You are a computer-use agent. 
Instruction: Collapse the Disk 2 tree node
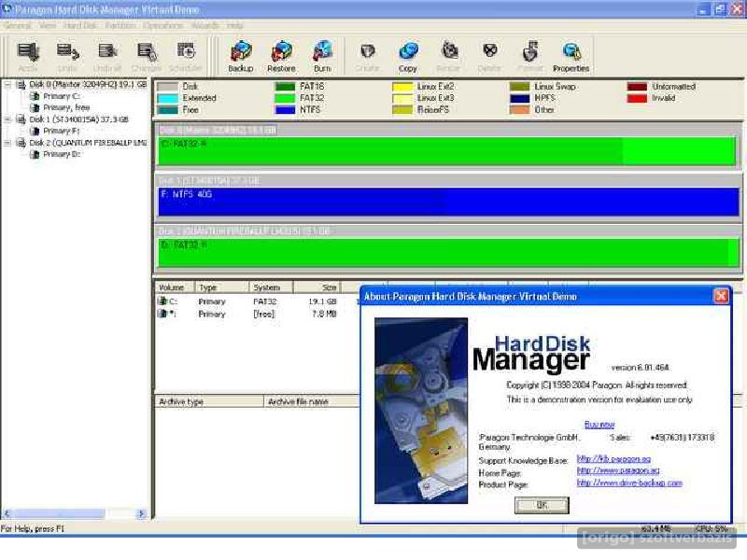(x=7, y=143)
